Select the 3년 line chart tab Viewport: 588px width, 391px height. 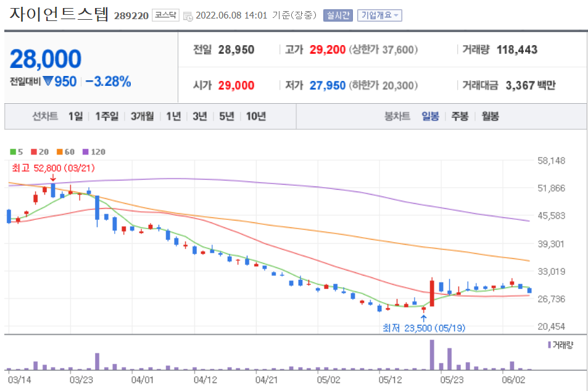199,117
